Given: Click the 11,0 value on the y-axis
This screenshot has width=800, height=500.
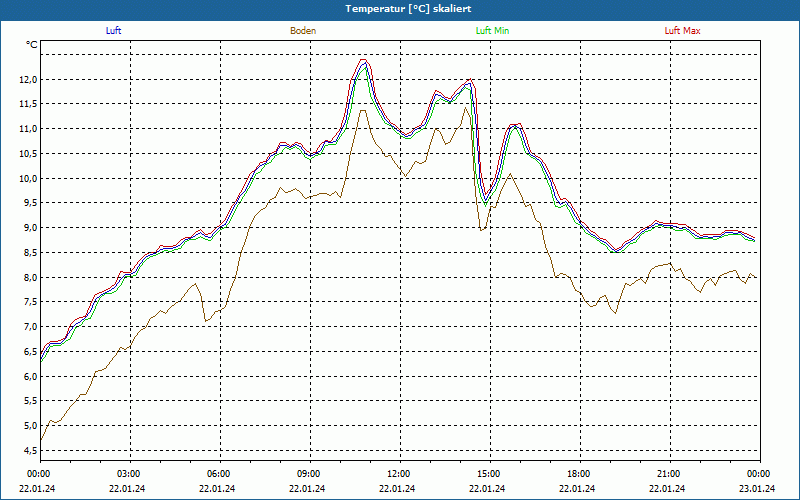Looking at the screenshot, I should click(29, 129).
